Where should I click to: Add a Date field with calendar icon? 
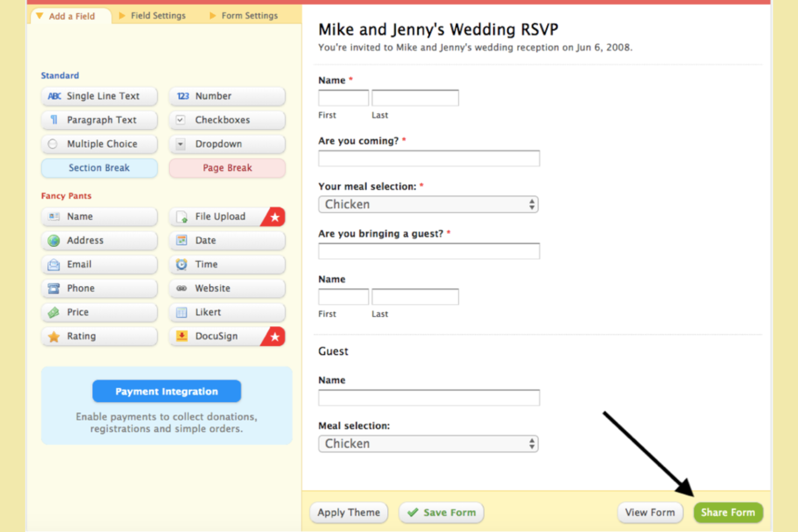227,240
